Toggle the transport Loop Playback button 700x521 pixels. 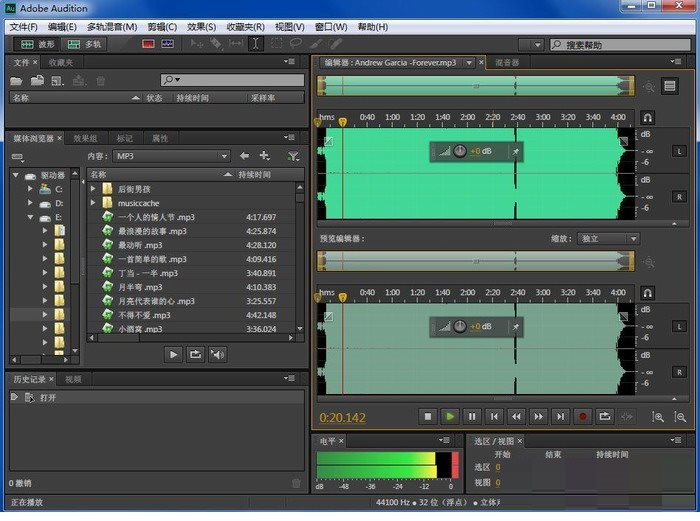click(x=605, y=417)
